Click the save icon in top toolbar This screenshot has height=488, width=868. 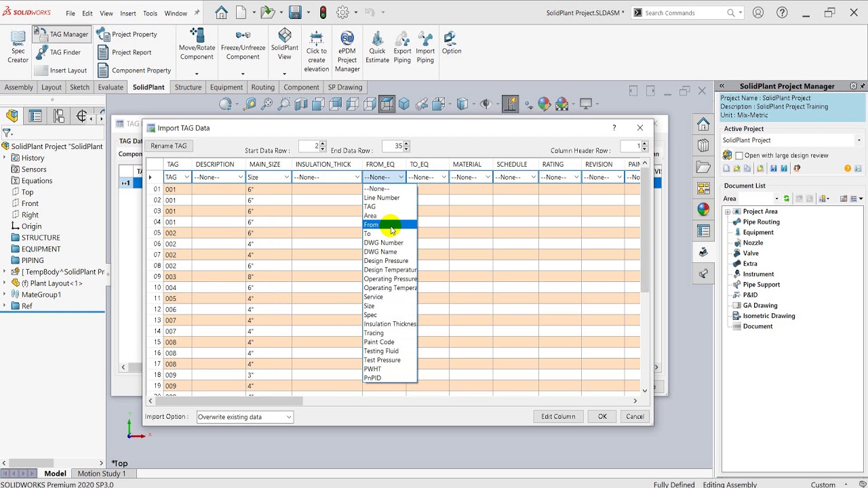tap(295, 12)
